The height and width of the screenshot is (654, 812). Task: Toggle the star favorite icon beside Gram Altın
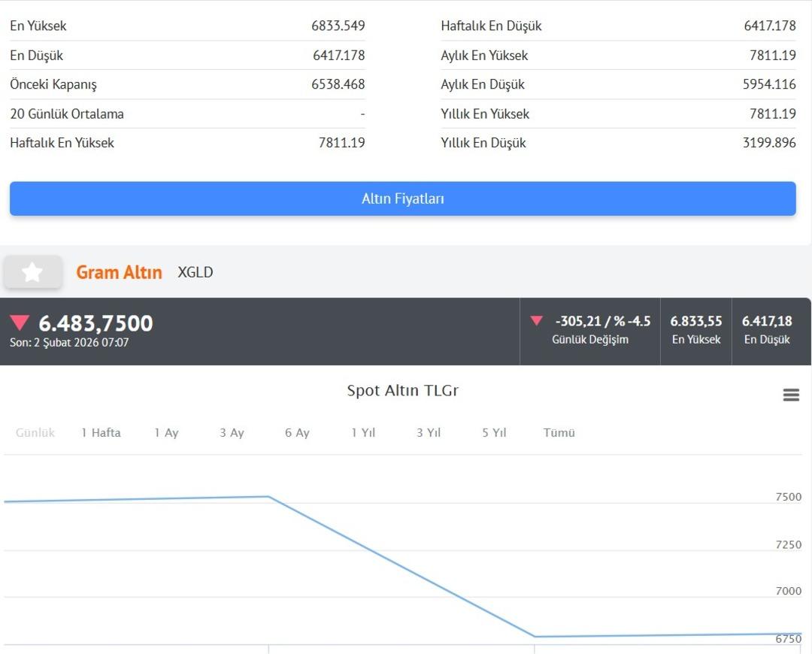pos(32,272)
